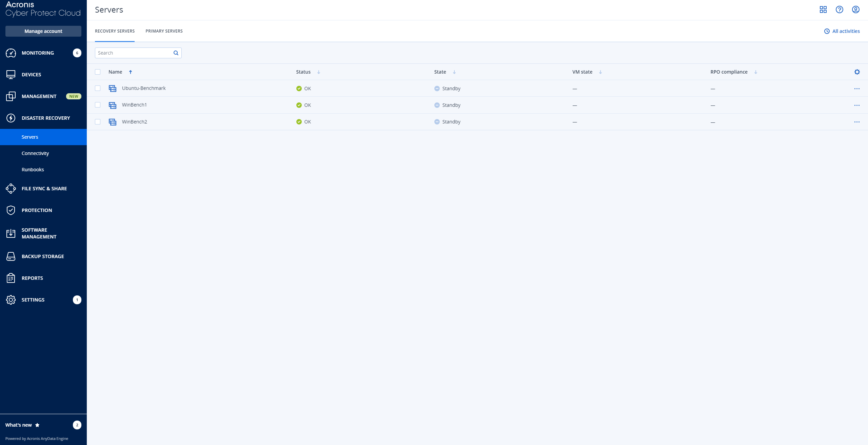Click Acronis Cyber Protect Cloud logo
This screenshot has height=445, width=868.
click(43, 9)
